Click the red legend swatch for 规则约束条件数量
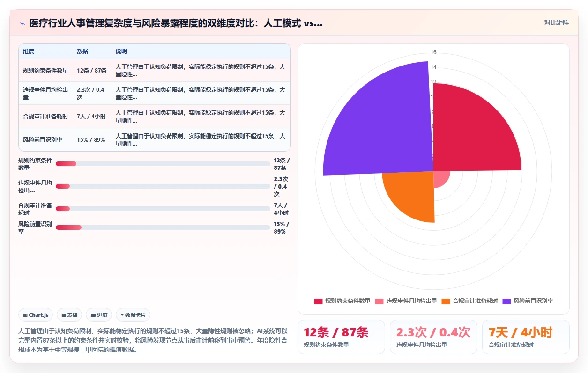 pyautogui.click(x=318, y=301)
